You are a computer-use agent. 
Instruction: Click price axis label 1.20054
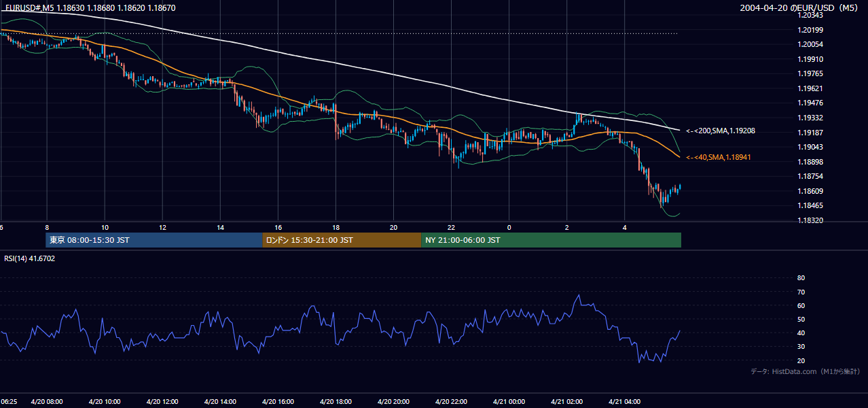pos(810,44)
